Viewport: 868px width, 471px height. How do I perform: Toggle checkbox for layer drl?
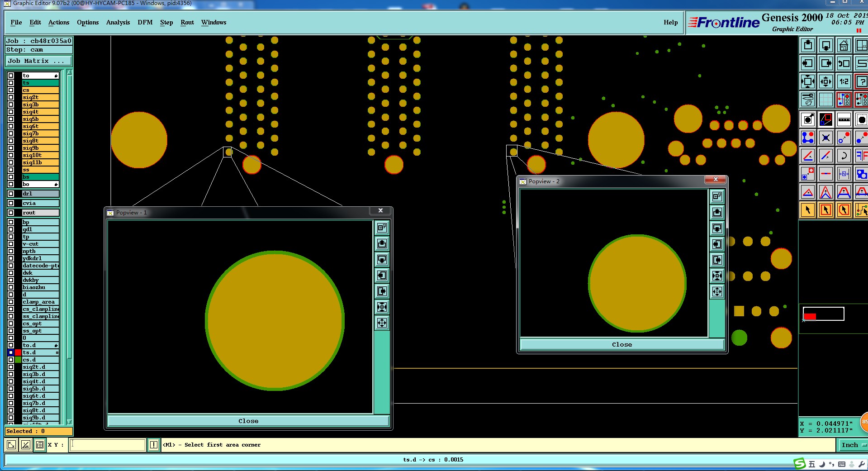coord(11,194)
